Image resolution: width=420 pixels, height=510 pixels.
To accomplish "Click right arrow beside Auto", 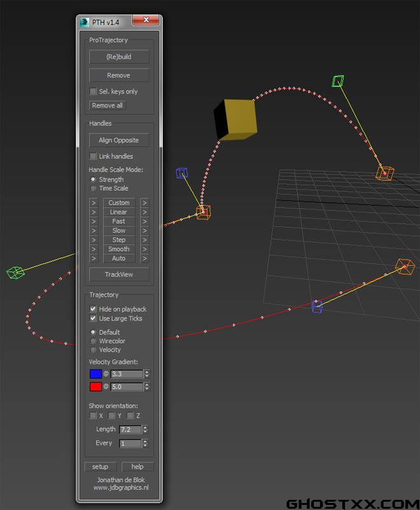I will tap(144, 258).
